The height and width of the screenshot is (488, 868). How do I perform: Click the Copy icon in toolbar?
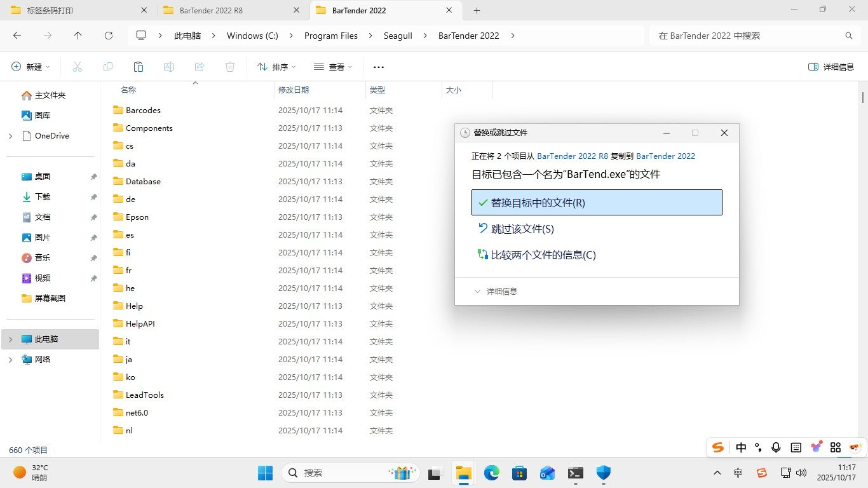pyautogui.click(x=108, y=67)
